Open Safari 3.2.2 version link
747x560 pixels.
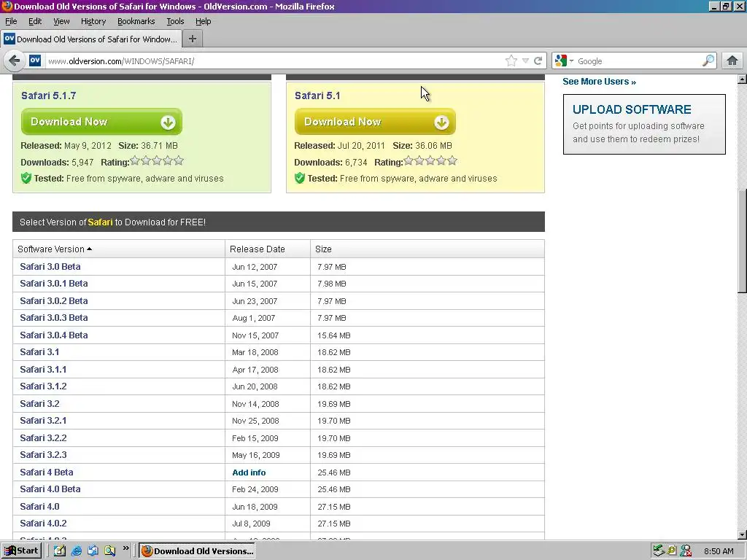[43, 438]
